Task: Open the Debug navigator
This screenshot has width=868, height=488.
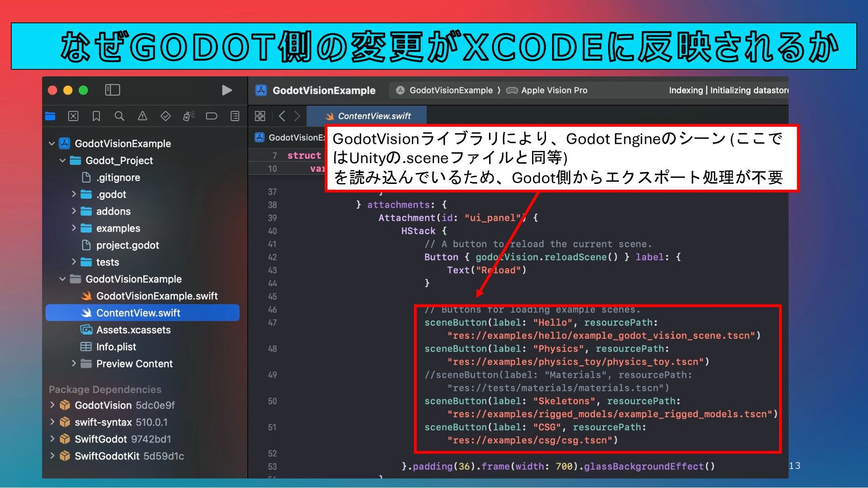Action: pyautogui.click(x=189, y=117)
